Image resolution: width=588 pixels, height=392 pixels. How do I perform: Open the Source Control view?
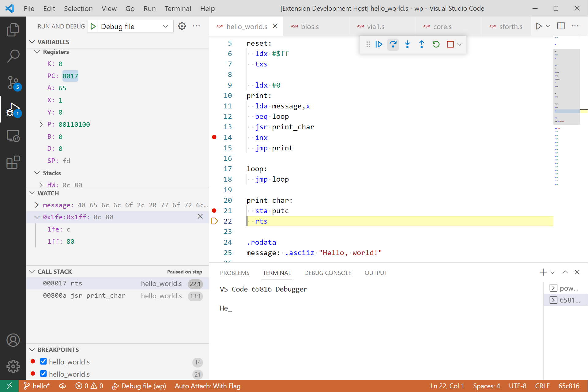point(13,83)
